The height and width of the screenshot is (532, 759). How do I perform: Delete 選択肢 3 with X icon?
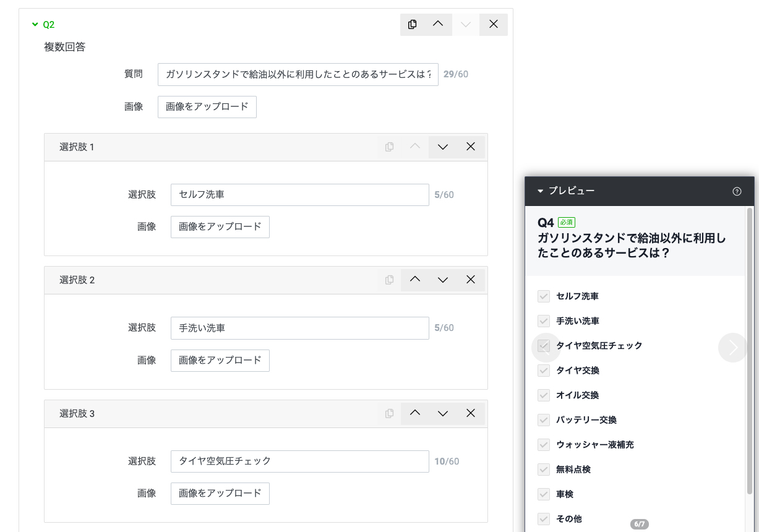coord(470,413)
